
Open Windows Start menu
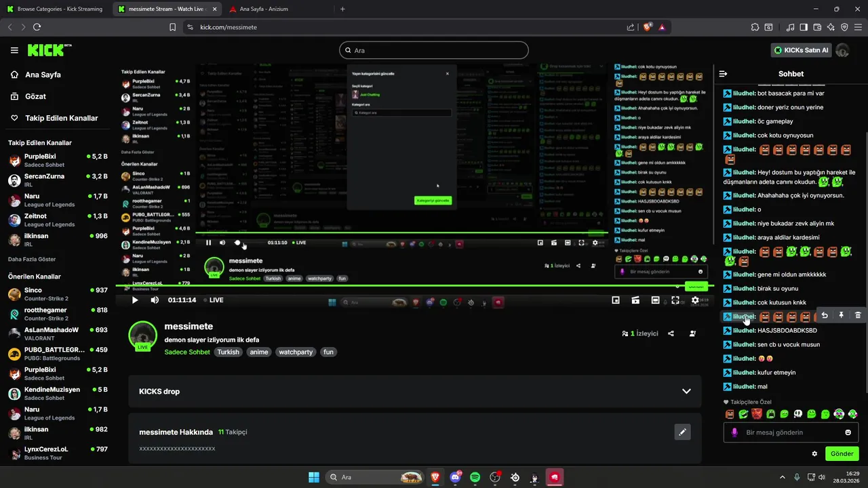[x=314, y=477]
